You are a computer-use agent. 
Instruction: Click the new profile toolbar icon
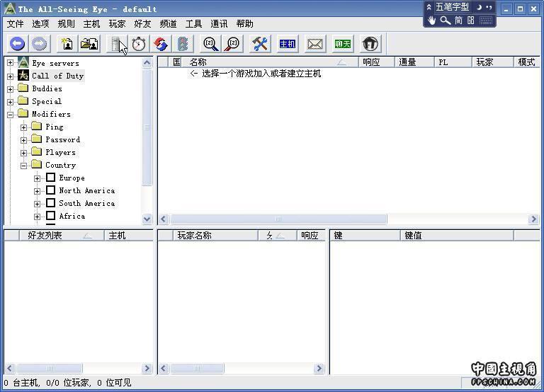[x=67, y=44]
